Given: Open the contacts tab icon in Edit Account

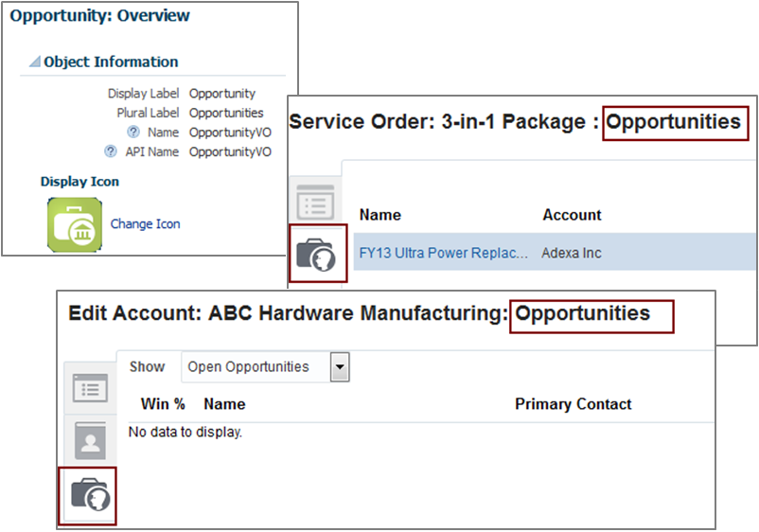Looking at the screenshot, I should (x=90, y=439).
